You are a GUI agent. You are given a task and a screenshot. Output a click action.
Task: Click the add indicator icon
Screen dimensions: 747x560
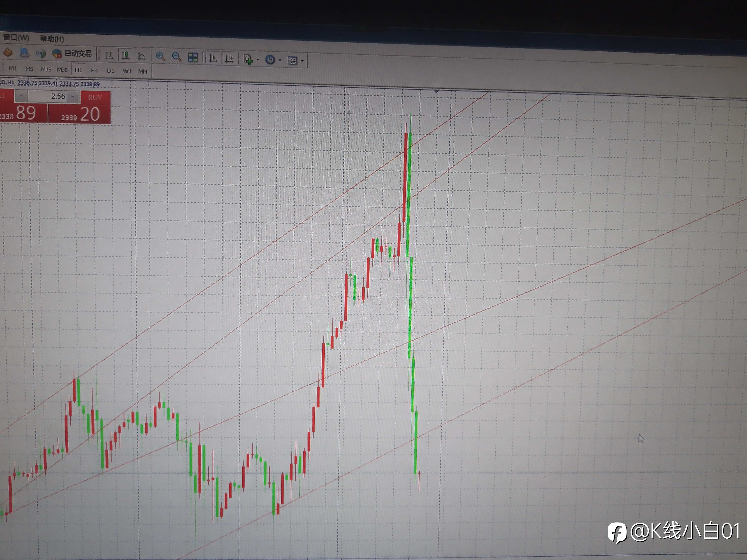(249, 59)
